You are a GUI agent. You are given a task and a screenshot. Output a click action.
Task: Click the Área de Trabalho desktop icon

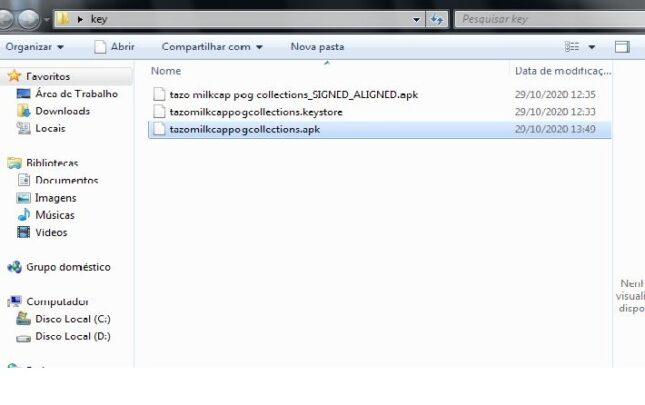point(23,94)
